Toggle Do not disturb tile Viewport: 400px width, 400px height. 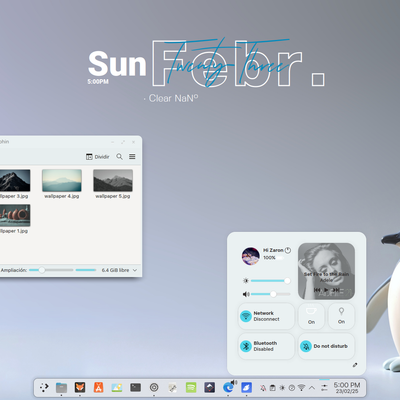pos(326,346)
